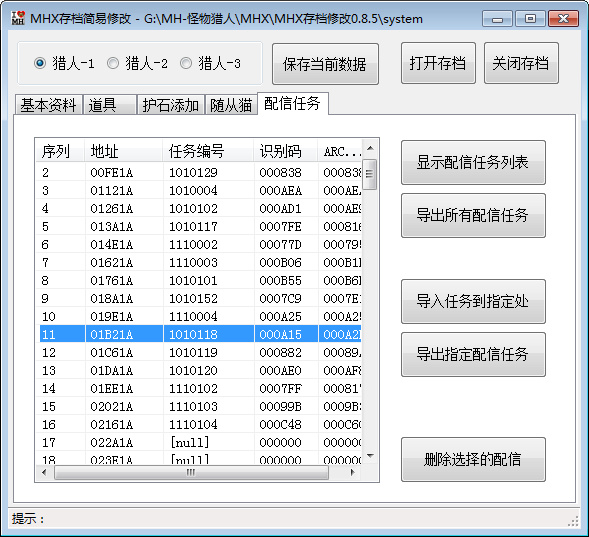Image resolution: width=589 pixels, height=537 pixels.
Task: Click the list's scroll down arrow
Action: pos(370,456)
